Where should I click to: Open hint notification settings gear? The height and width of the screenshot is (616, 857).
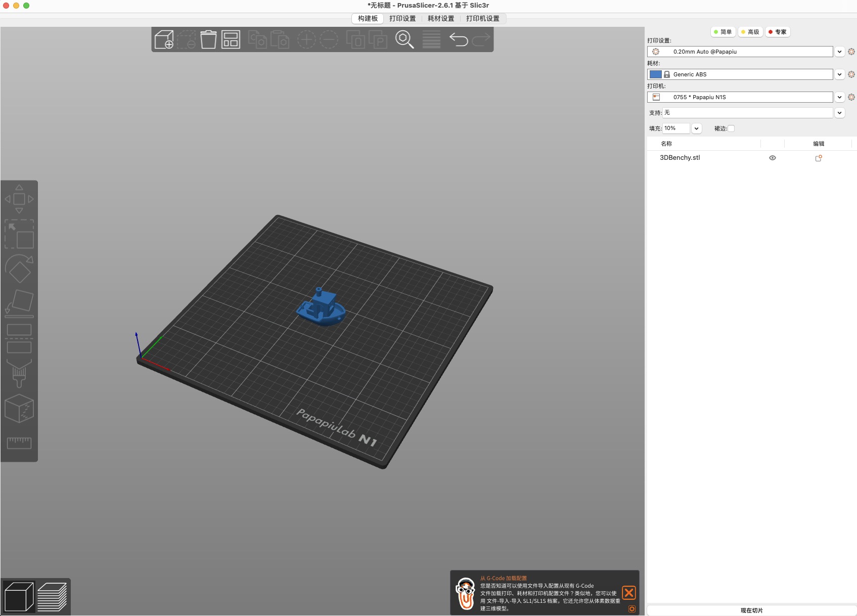click(x=632, y=609)
